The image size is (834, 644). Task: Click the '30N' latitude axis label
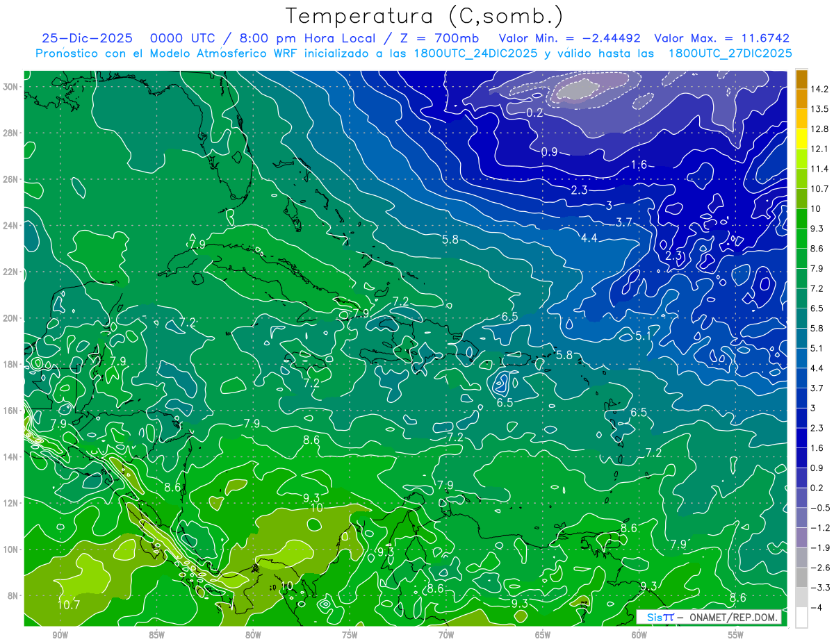[11, 86]
